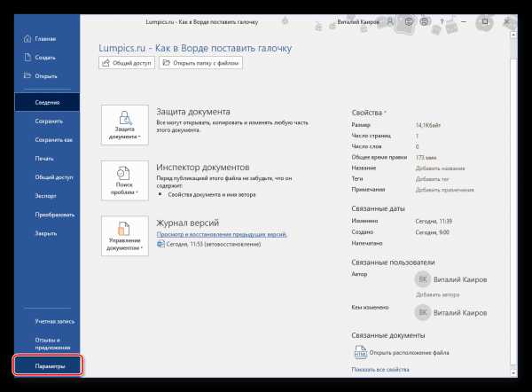The height and width of the screenshot is (392, 532).
Task: Click the account name Виталий Каиров in title bar
Action: pos(358,22)
